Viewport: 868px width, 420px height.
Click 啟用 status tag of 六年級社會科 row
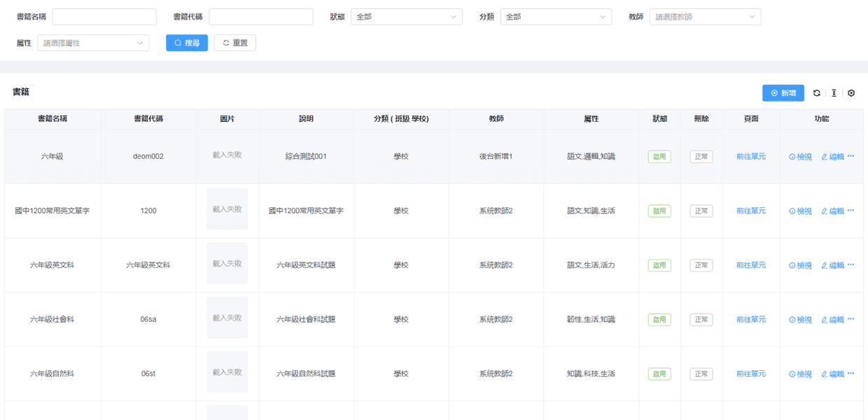coord(659,319)
